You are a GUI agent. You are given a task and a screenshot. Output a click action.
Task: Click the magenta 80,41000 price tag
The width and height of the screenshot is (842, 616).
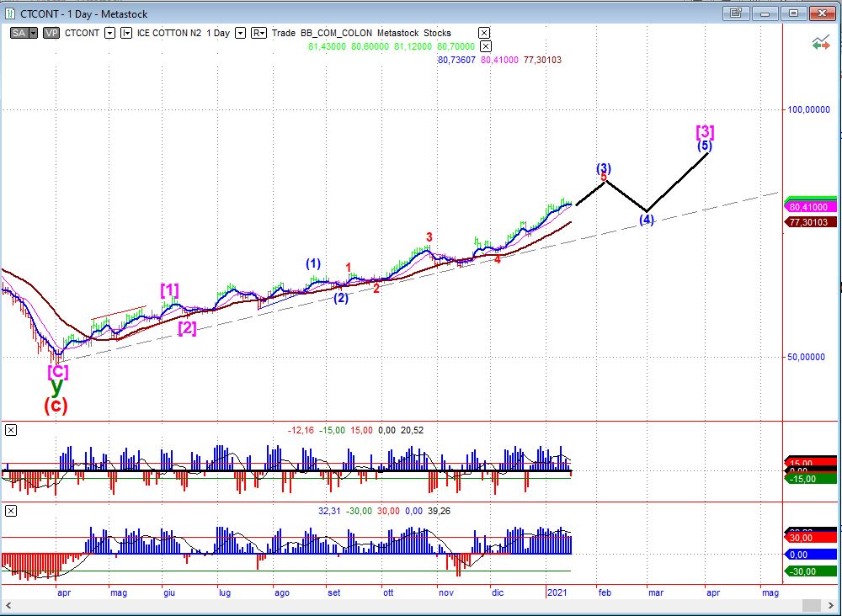(x=812, y=207)
